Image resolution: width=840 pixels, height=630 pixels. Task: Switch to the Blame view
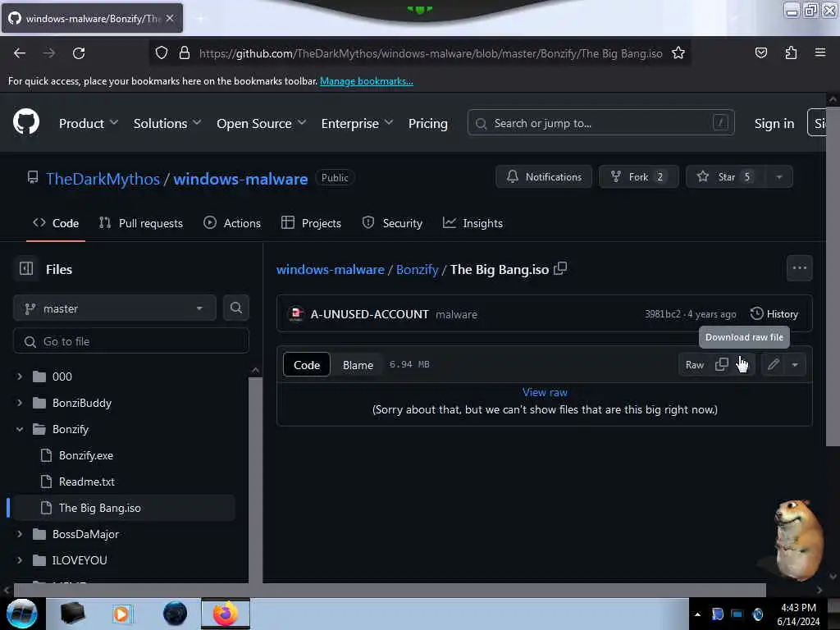[x=358, y=365]
